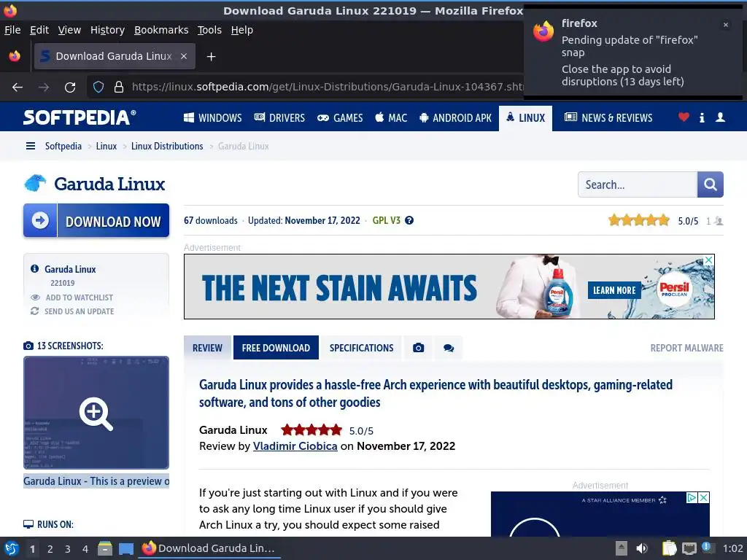Open the View menu
The width and height of the screenshot is (747, 560).
pyautogui.click(x=69, y=30)
